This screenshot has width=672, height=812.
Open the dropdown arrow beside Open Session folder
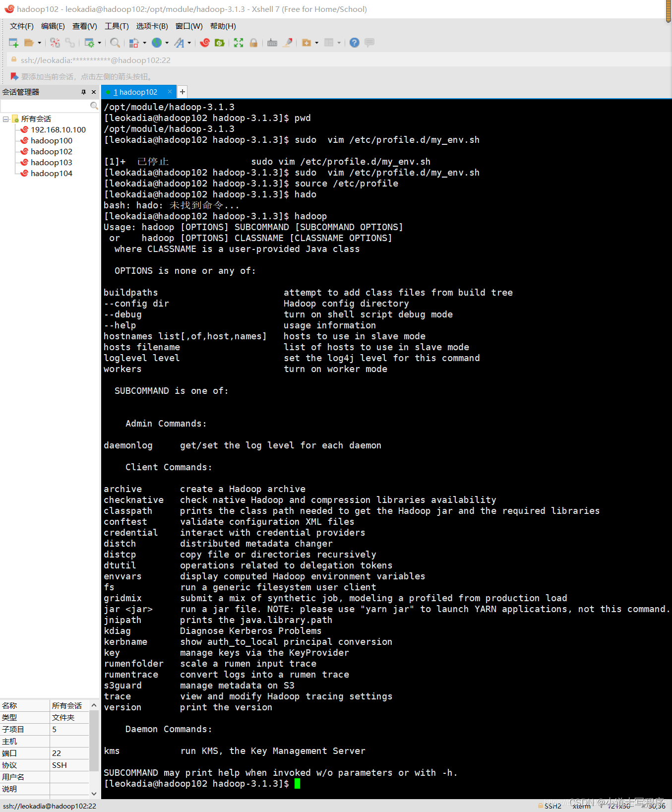[39, 43]
